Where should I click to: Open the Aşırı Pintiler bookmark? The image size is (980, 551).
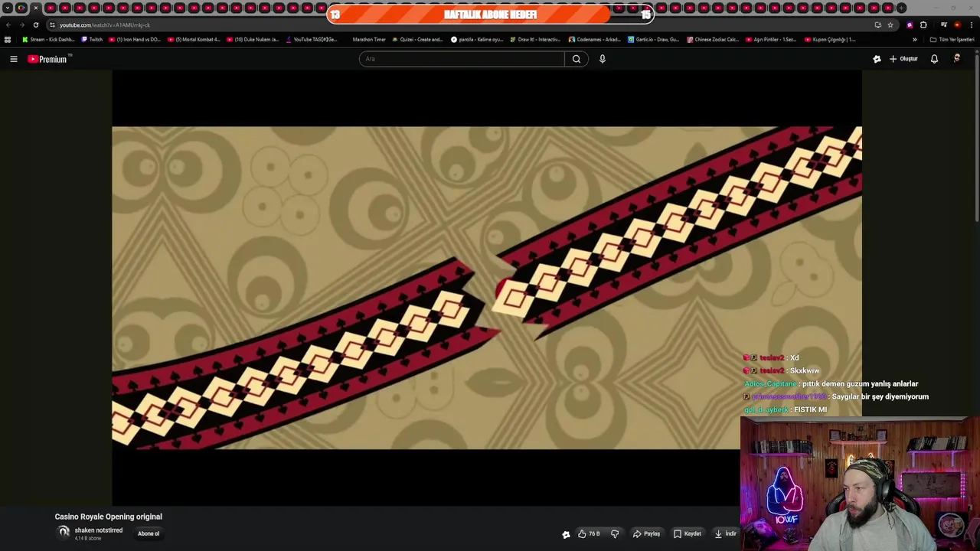(x=771, y=39)
